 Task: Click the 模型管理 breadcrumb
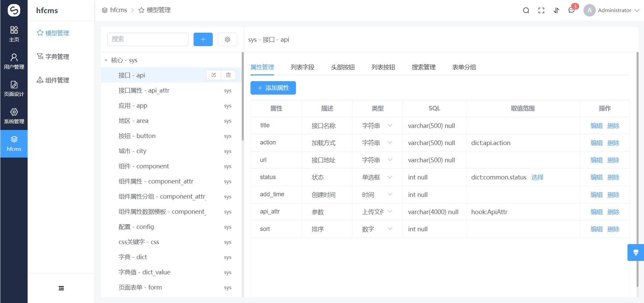point(155,10)
